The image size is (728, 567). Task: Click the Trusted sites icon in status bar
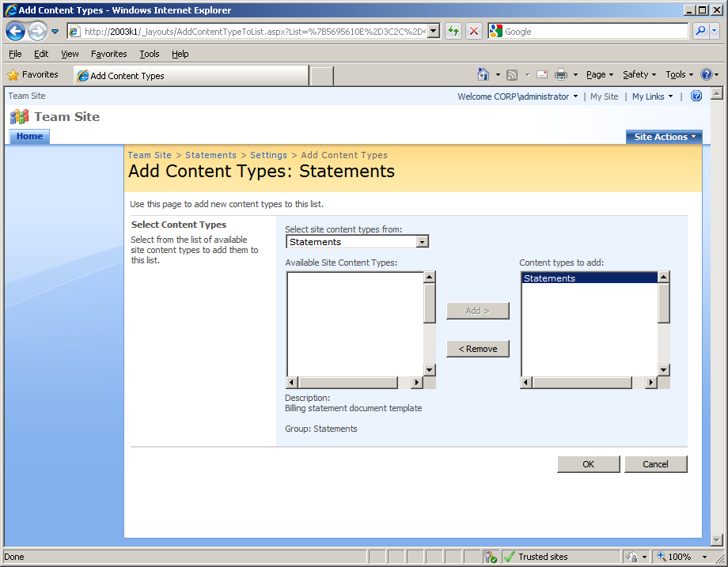click(512, 556)
